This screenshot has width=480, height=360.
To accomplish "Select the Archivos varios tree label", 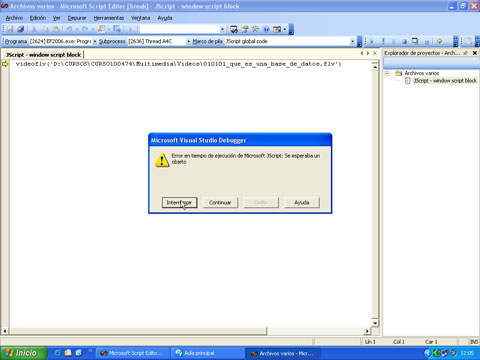I will pos(422,73).
